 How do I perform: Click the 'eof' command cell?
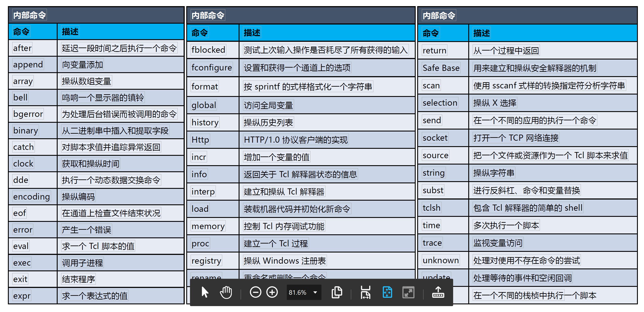coord(33,213)
